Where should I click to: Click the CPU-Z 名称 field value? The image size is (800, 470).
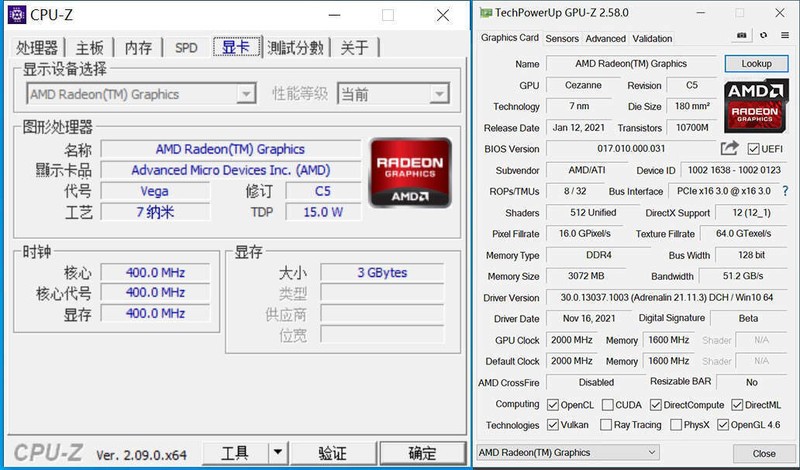pyautogui.click(x=230, y=149)
